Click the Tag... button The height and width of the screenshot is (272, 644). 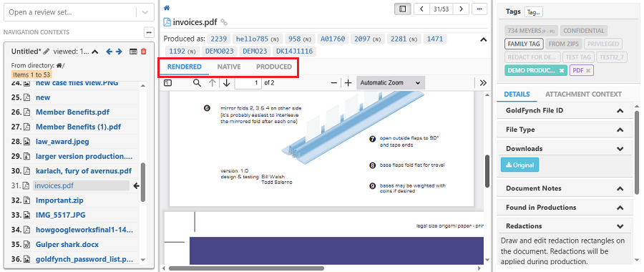click(x=534, y=12)
